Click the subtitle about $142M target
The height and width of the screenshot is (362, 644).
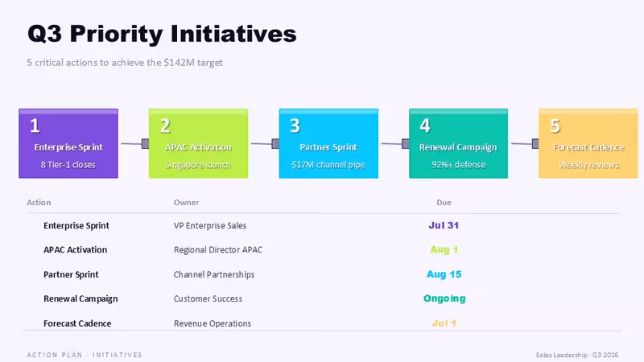(125, 63)
